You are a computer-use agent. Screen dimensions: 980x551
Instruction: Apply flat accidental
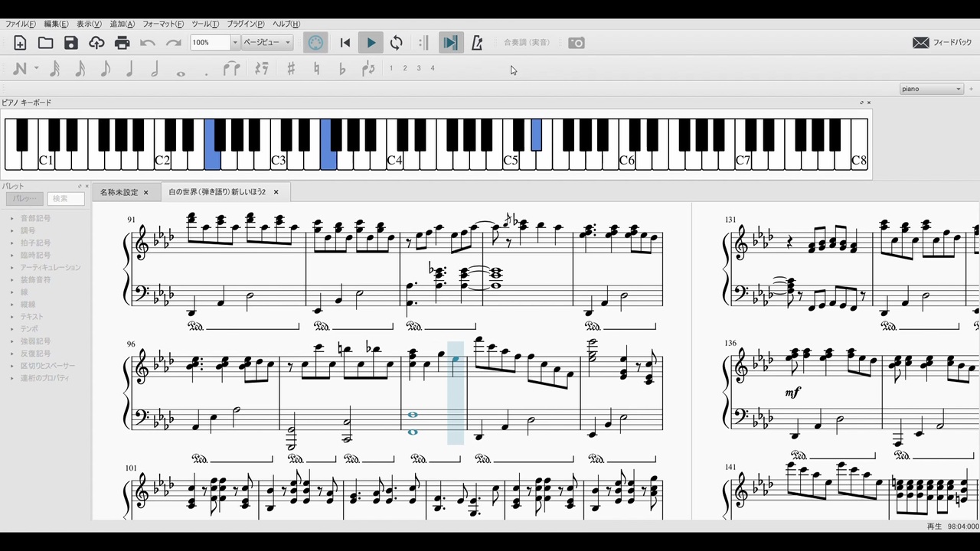(342, 69)
